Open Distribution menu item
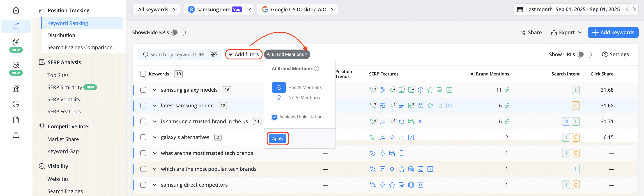This screenshot has height=196, width=644. point(61,35)
